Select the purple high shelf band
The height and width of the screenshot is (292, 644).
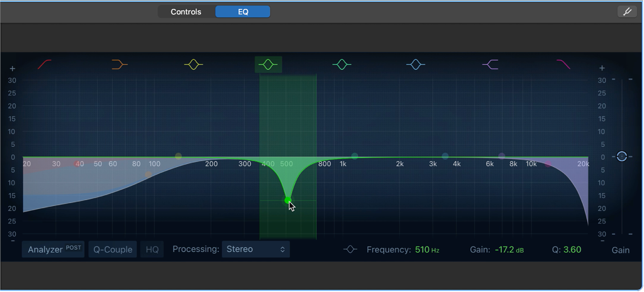490,64
